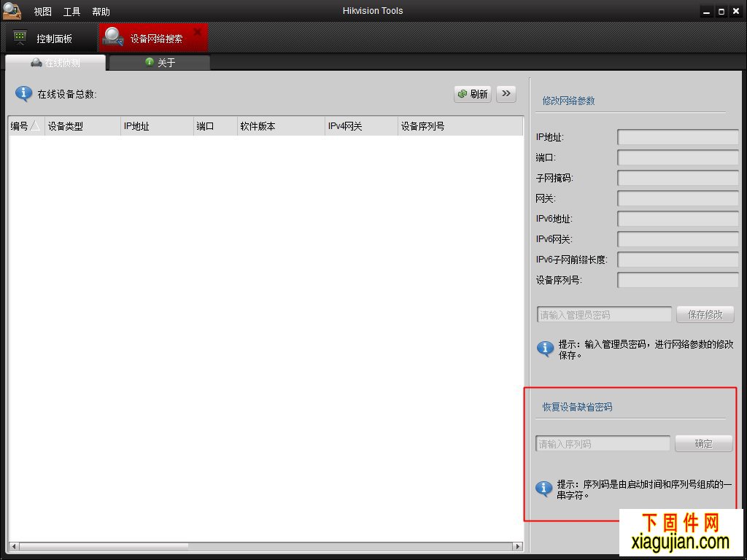Open the 视图 menu
The height and width of the screenshot is (560, 747).
42,12
